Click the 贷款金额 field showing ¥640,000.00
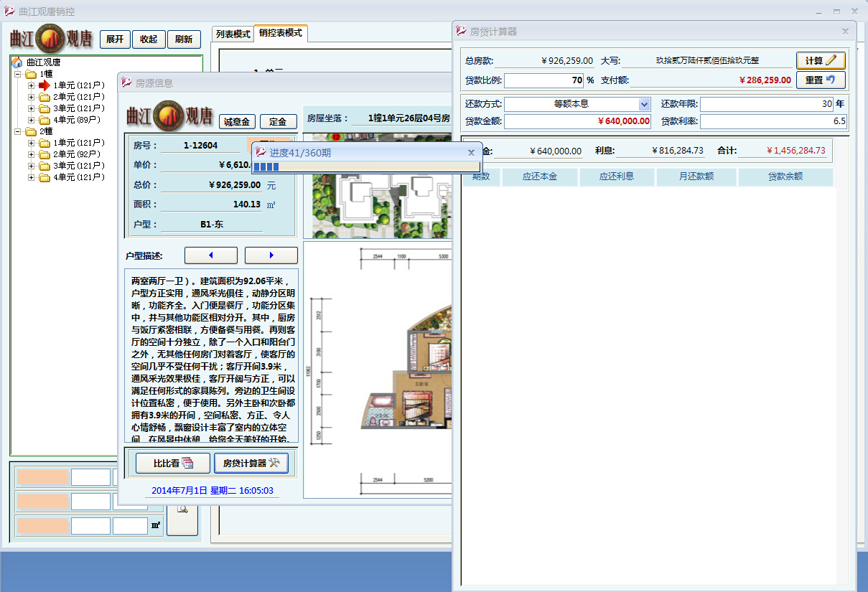Screen dimensions: 868x592 [x=578, y=121]
